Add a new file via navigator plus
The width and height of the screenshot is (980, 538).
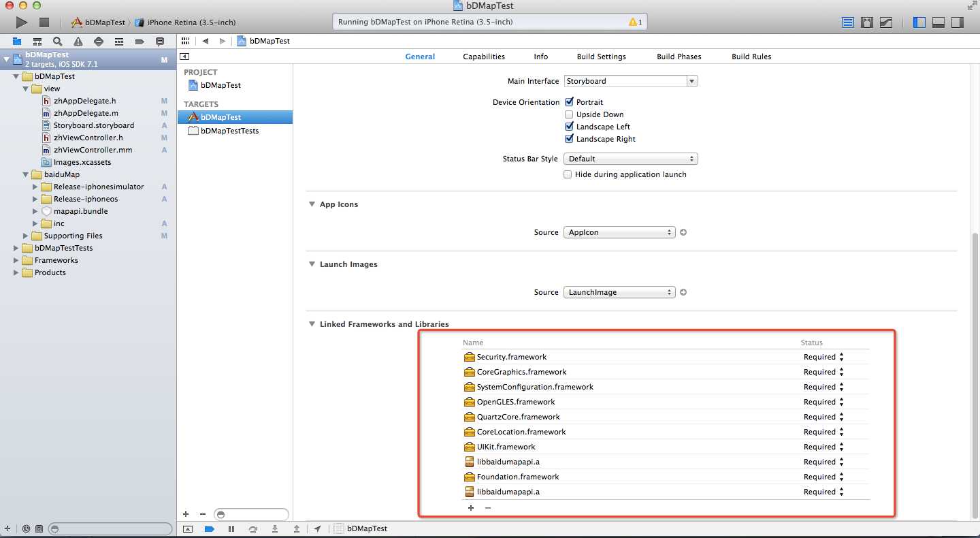(x=7, y=528)
